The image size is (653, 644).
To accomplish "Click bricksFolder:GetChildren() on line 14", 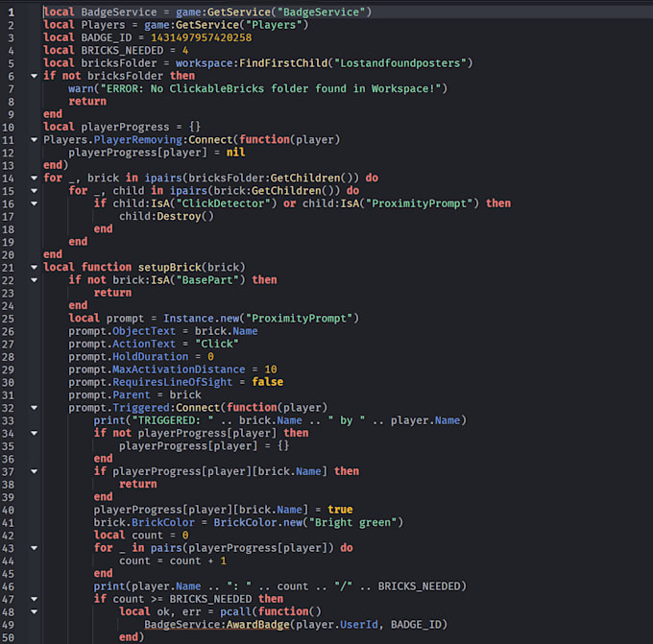I will tap(270, 179).
